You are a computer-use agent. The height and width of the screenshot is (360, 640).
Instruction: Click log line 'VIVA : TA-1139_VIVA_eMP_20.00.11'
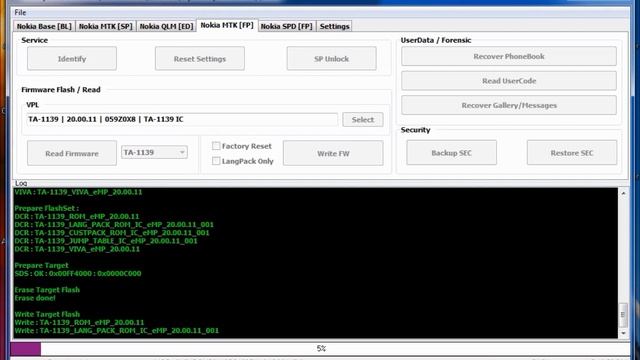coord(78,192)
